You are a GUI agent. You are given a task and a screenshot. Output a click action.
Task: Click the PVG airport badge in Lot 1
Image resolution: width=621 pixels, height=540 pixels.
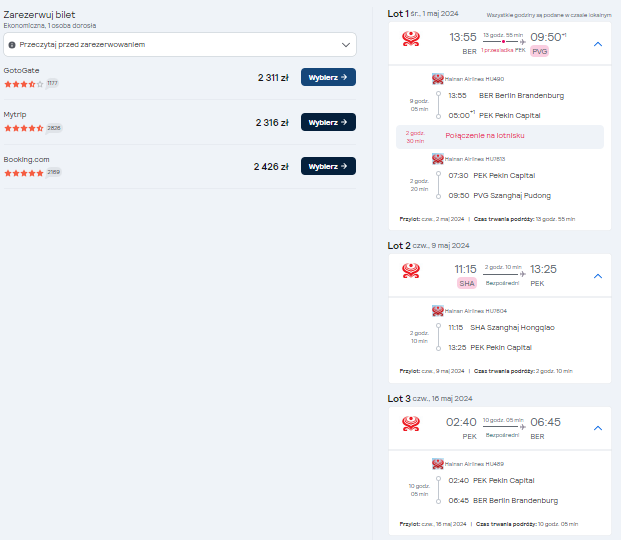tap(539, 52)
